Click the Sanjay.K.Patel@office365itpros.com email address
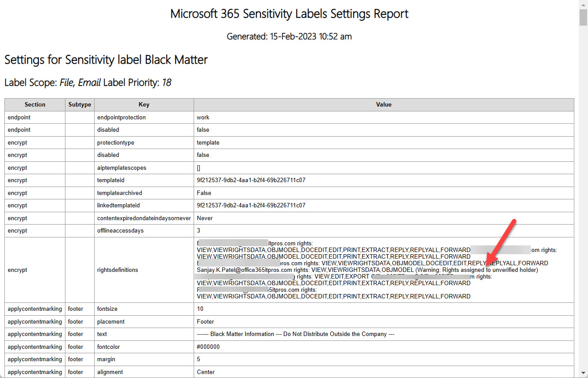 coord(243,270)
